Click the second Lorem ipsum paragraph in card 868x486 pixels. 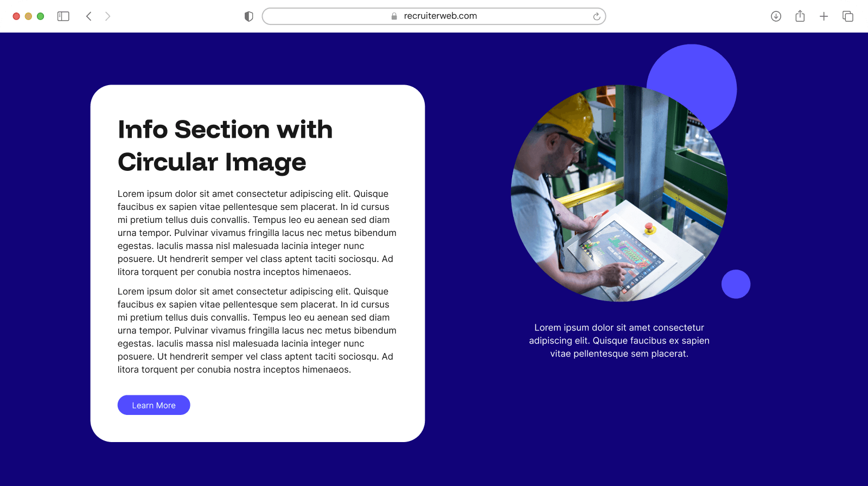257,330
